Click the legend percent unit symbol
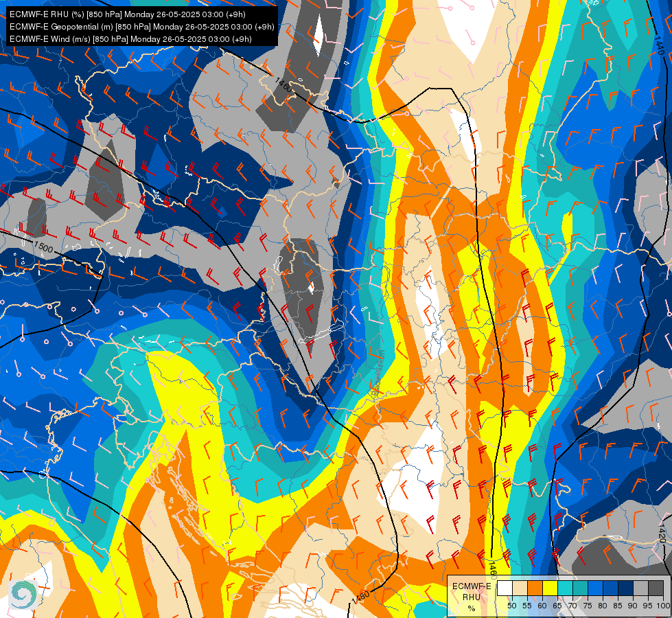672x618 pixels. [x=472, y=608]
